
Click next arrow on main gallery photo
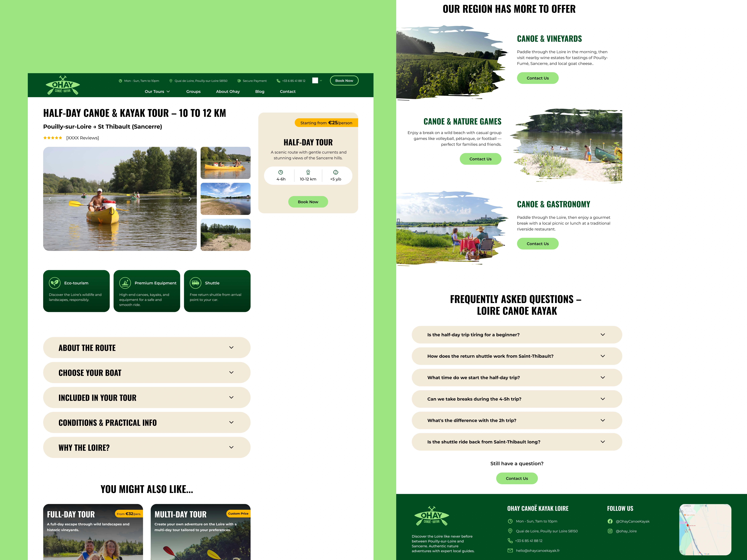pyautogui.click(x=190, y=199)
